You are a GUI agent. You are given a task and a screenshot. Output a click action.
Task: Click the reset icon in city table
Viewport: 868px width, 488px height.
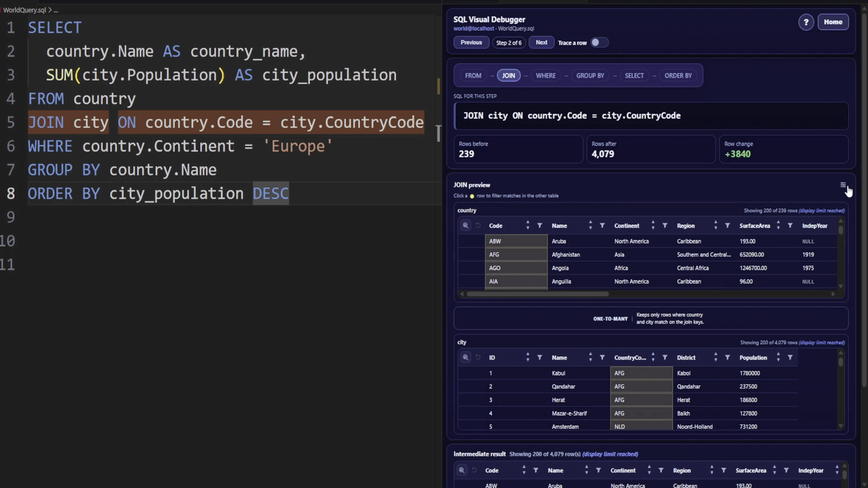[477, 358]
